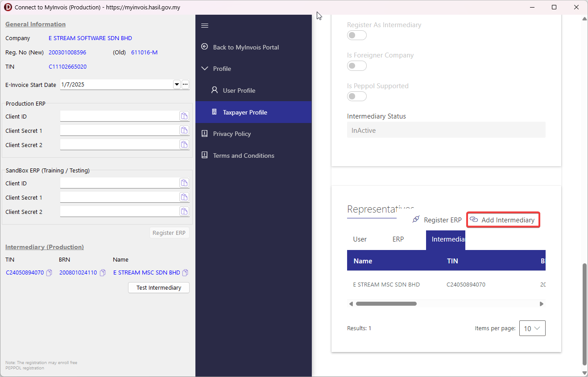The width and height of the screenshot is (588, 377).
Task: Click E-Invoice Start Date input
Action: click(116, 84)
